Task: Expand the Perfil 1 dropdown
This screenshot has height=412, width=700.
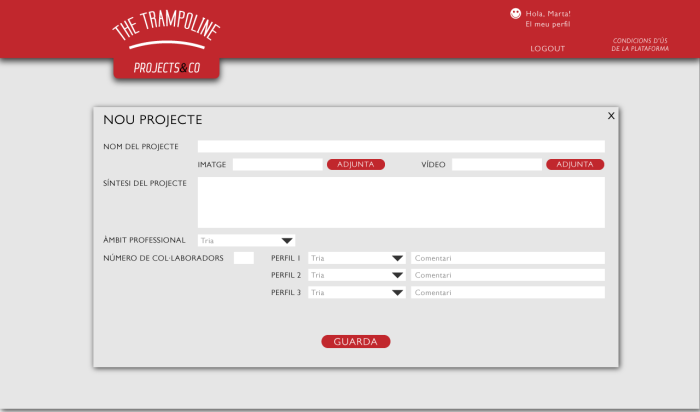Action: pyautogui.click(x=356, y=258)
